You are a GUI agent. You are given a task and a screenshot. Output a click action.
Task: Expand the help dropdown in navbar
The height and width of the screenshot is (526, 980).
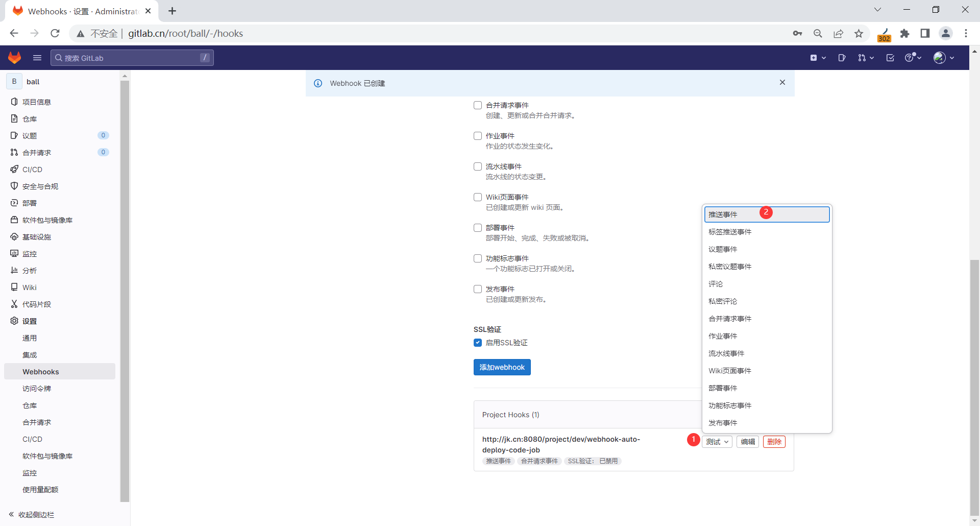(x=913, y=58)
